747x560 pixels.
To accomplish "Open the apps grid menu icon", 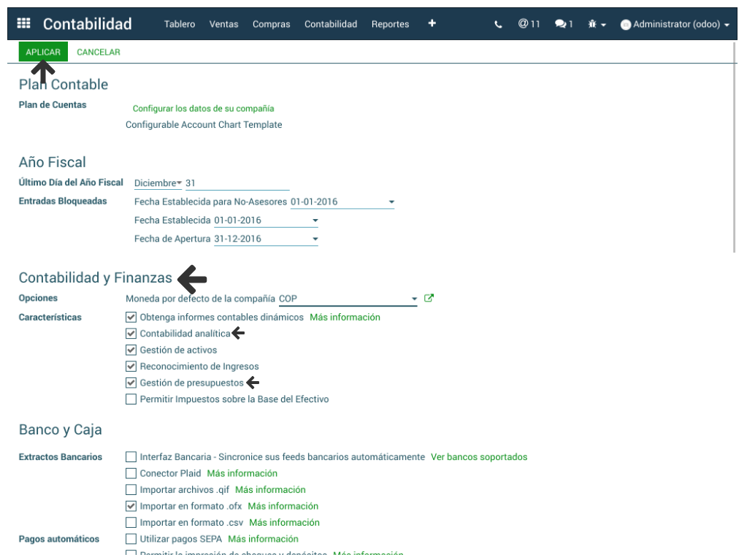I will click(x=24, y=23).
